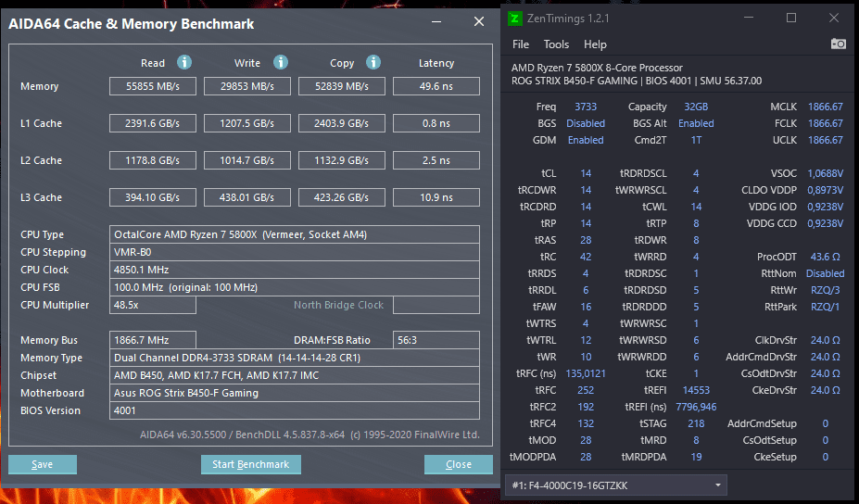Viewport: 859px width, 504px height.
Task: Click the Write info icon in AIDA64
Action: point(281,62)
